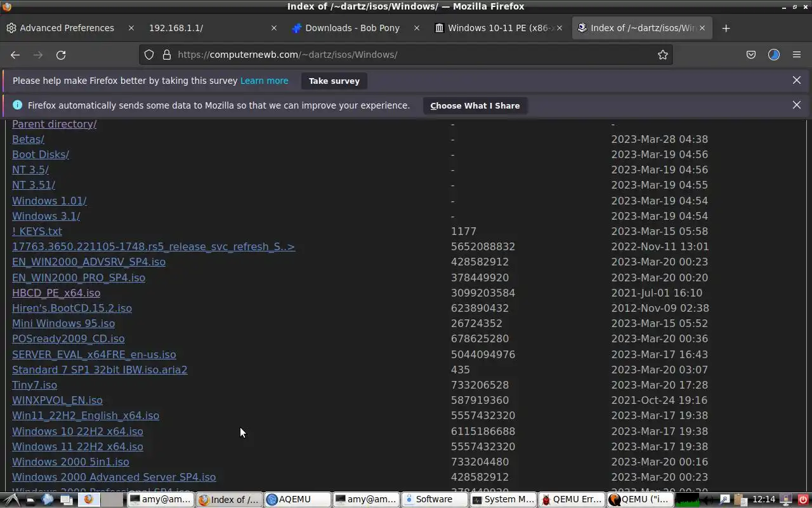Download EN_WIN2000_PRO_SP4.iso
This screenshot has height=508, width=812.
click(x=79, y=277)
